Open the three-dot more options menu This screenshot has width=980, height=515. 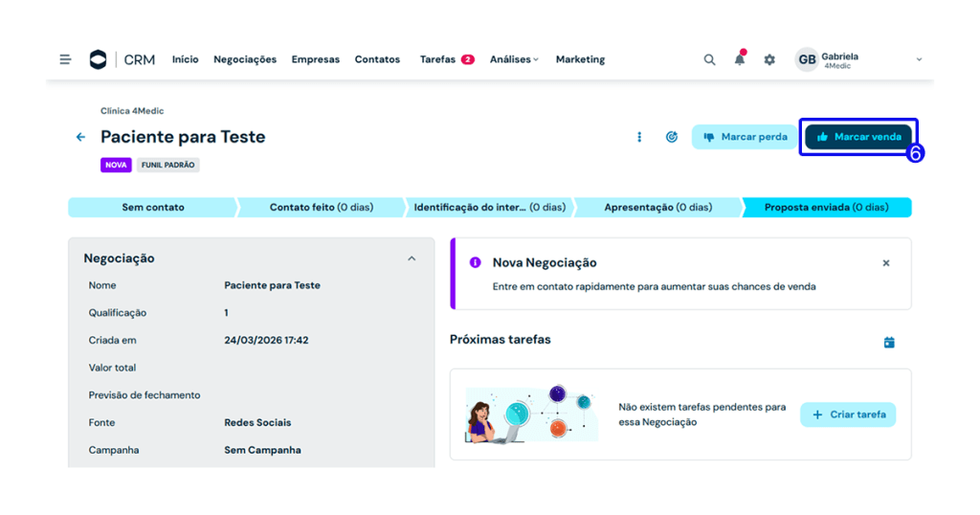coord(639,137)
